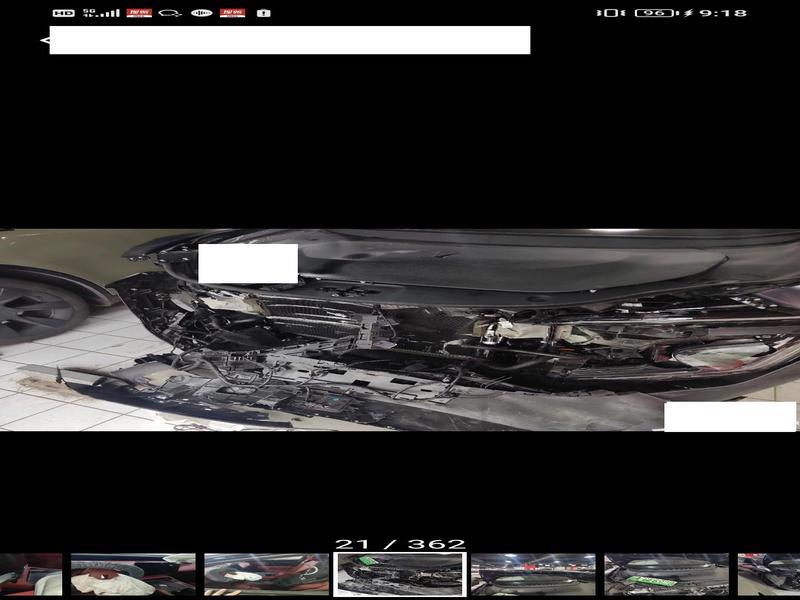Tap the second red notification icon

pos(232,13)
